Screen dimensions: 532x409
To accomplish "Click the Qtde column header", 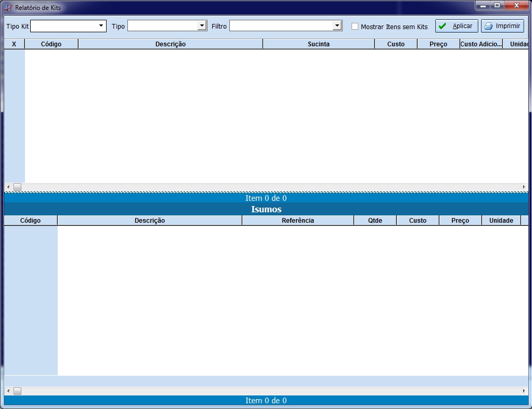I will (374, 221).
